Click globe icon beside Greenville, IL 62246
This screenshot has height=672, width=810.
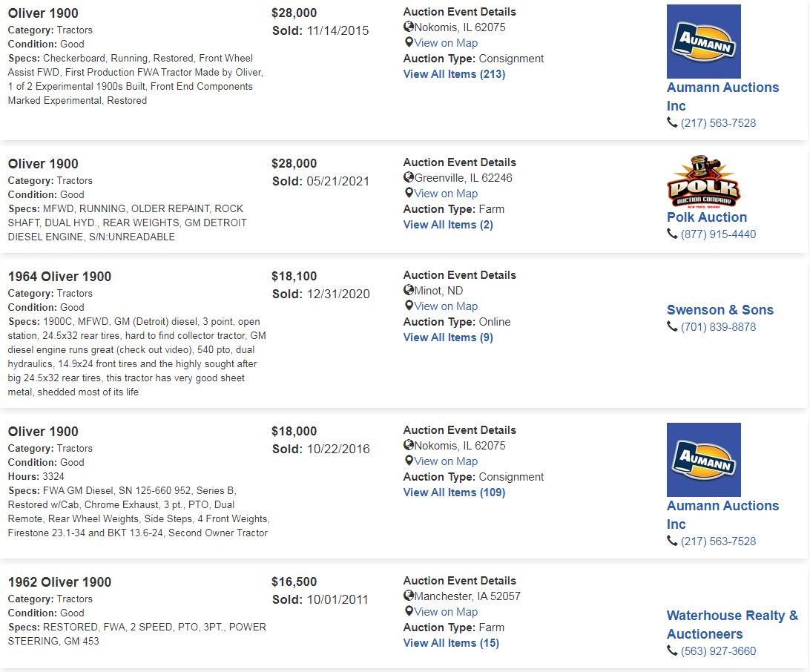click(x=409, y=178)
